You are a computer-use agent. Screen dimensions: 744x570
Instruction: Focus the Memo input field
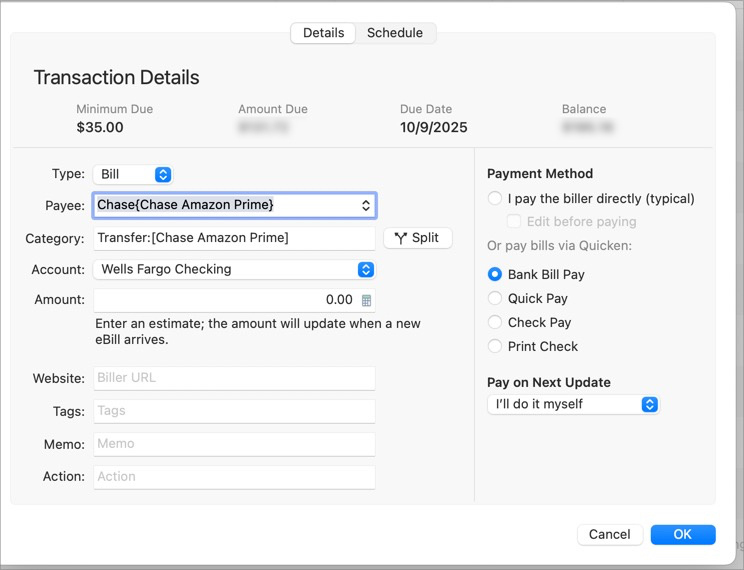pyautogui.click(x=234, y=443)
